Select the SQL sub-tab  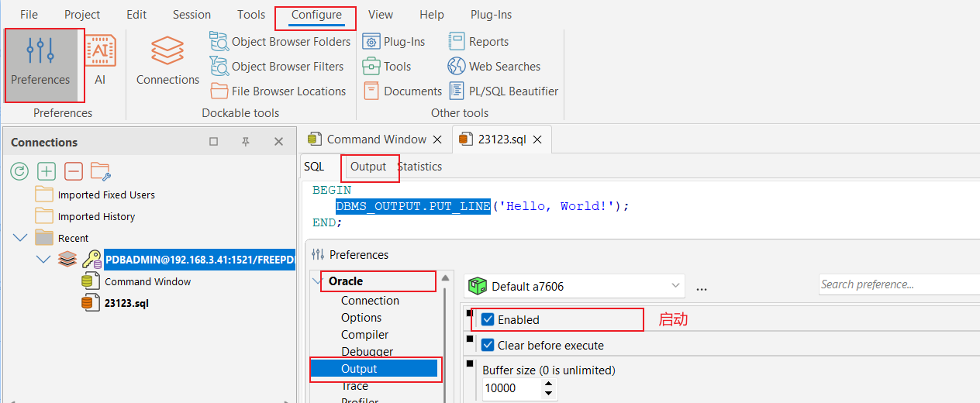pyautogui.click(x=314, y=167)
